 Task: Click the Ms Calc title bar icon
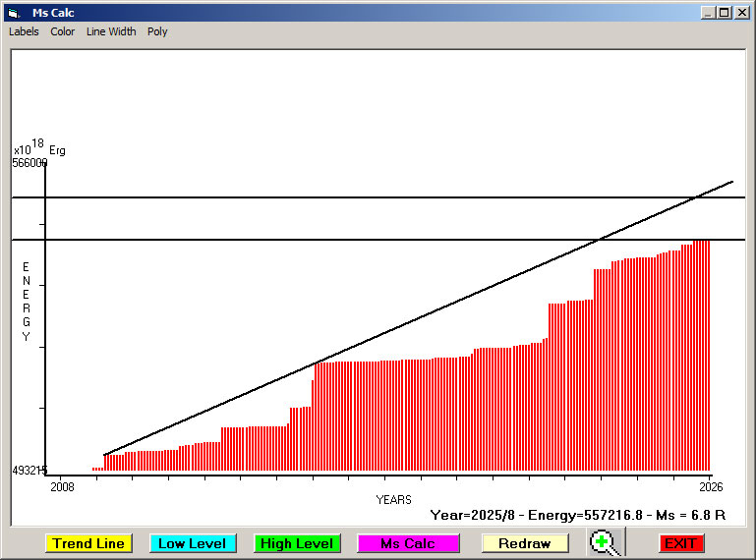(13, 13)
